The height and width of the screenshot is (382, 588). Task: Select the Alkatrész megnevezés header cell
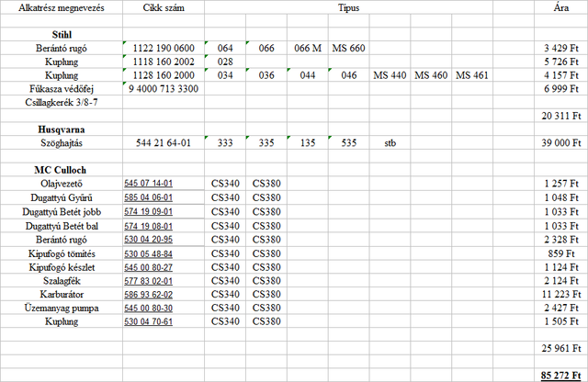62,7
